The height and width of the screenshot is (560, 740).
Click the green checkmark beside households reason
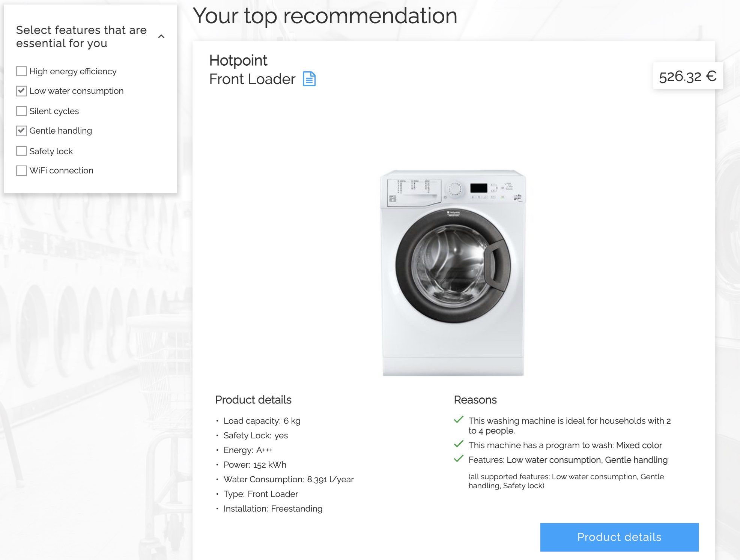click(459, 420)
